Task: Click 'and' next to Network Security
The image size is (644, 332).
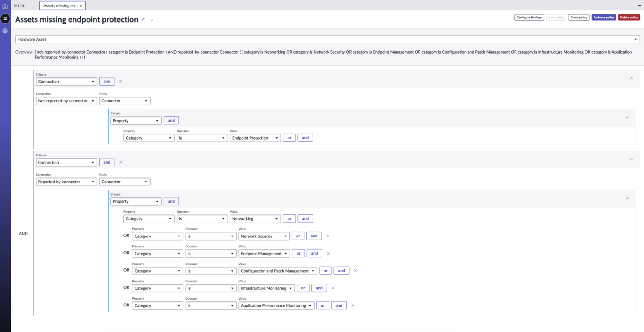Action: coord(314,236)
